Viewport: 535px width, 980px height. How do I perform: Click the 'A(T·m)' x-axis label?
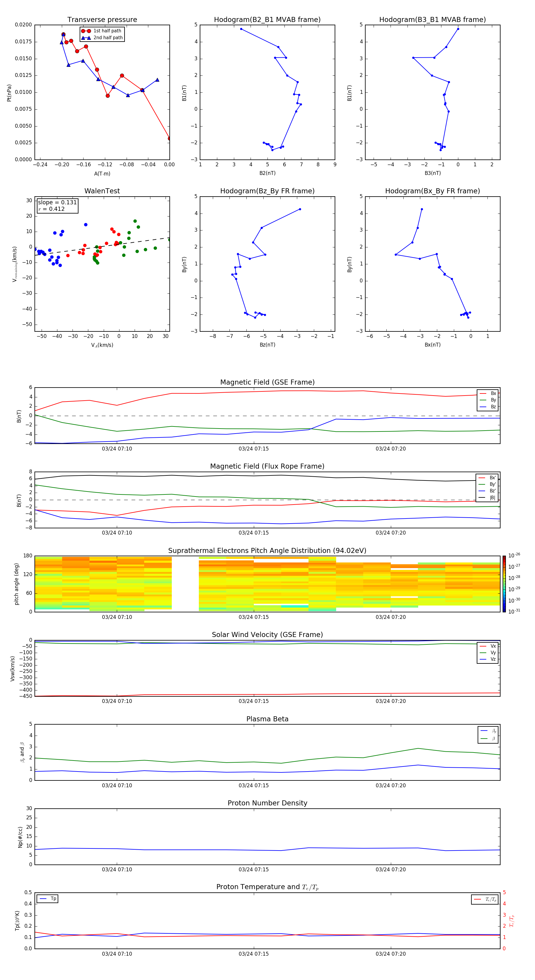coord(102,174)
